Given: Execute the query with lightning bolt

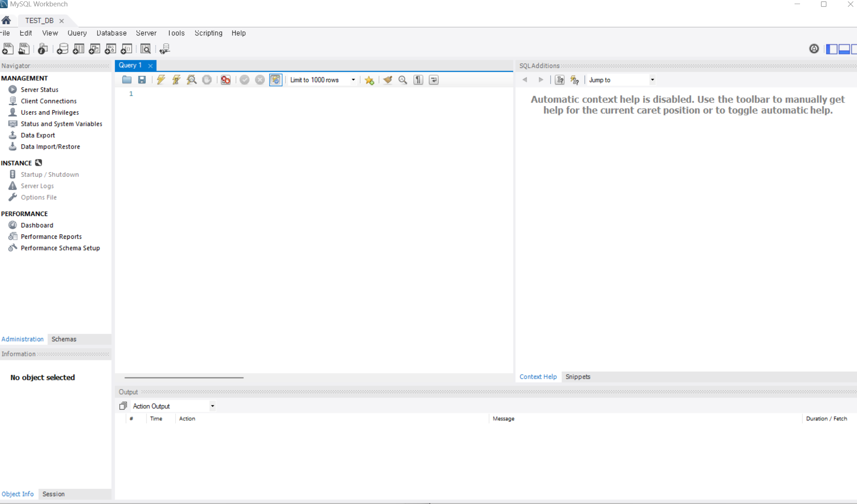Looking at the screenshot, I should point(161,80).
